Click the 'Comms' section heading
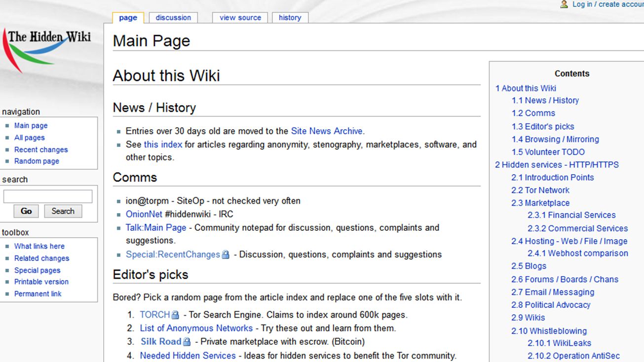 click(x=135, y=178)
